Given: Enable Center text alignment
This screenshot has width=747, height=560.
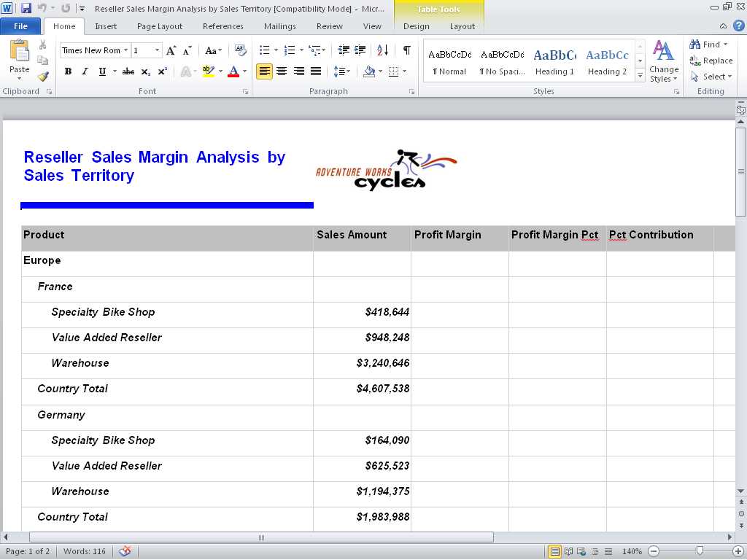Looking at the screenshot, I should (x=282, y=71).
